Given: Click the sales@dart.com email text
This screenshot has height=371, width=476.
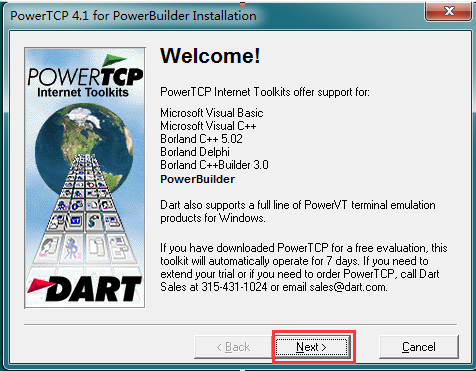Looking at the screenshot, I should tap(348, 287).
